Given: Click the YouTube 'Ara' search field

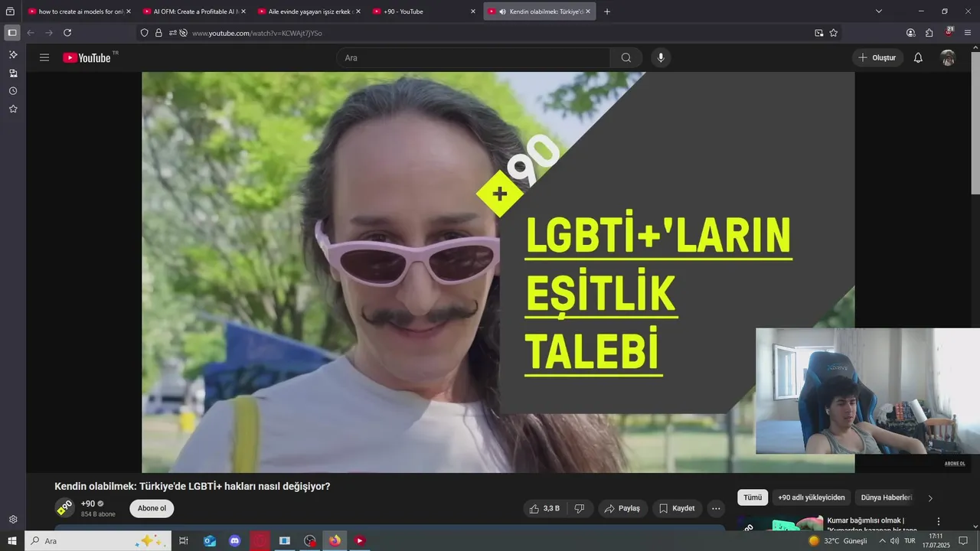Looking at the screenshot, I should pos(473,57).
